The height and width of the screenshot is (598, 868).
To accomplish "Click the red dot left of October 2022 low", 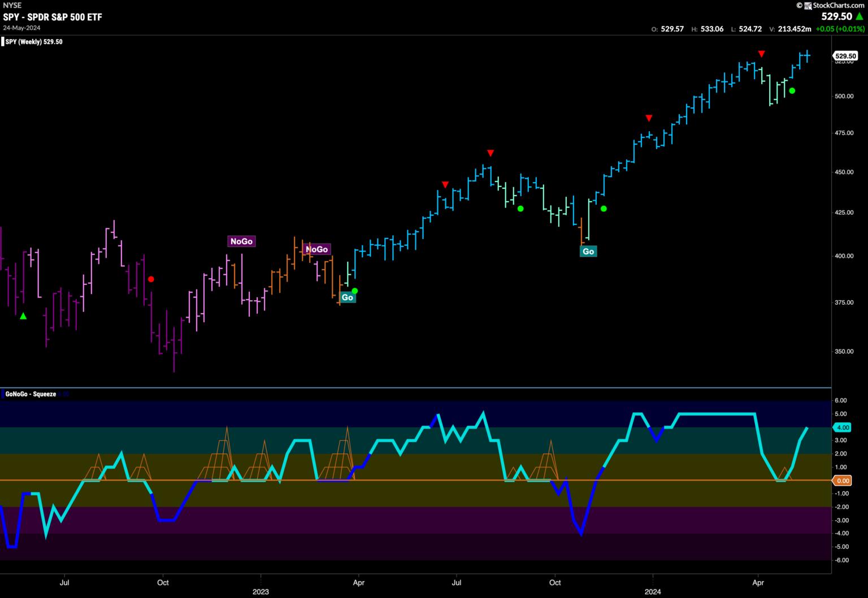I will 151,279.
